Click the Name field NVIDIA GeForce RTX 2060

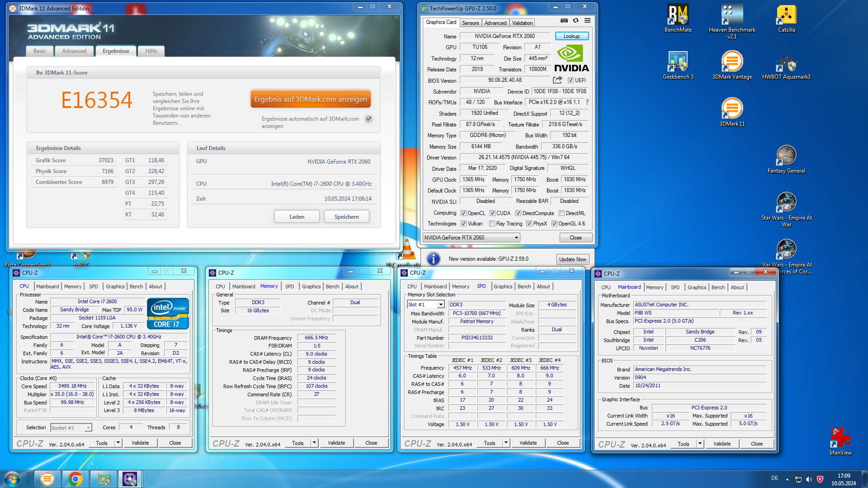(x=505, y=36)
